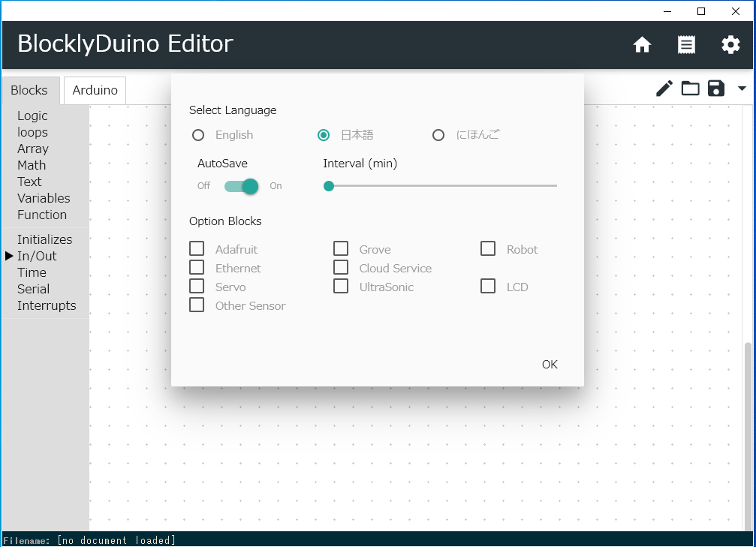Click the pencil edit icon

[x=664, y=89]
